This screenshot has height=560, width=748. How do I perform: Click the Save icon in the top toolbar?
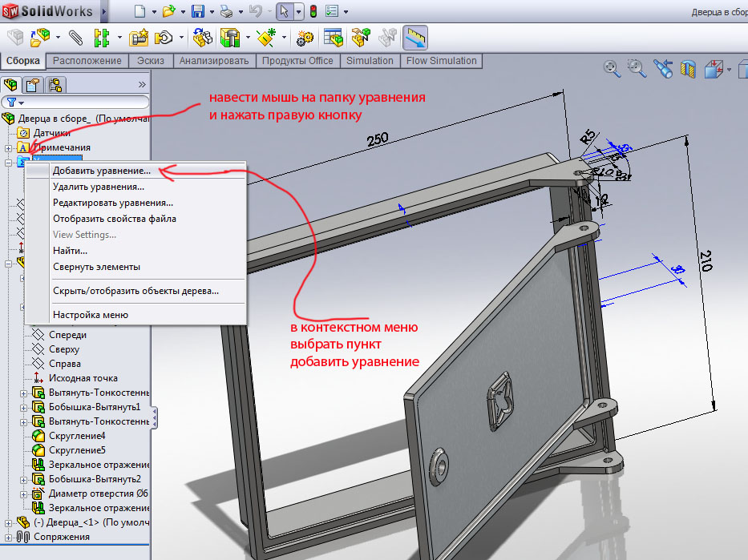coord(197,11)
